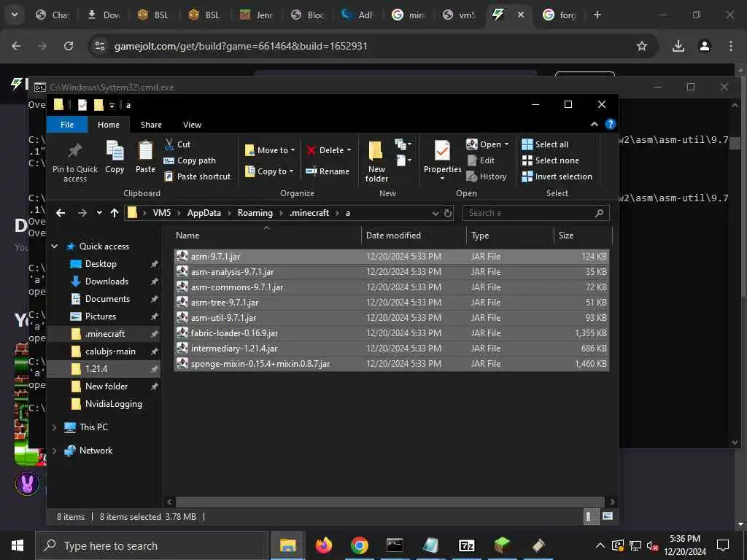747x560 pixels.
Task: Open a new Chrome tab
Action: 597,15
